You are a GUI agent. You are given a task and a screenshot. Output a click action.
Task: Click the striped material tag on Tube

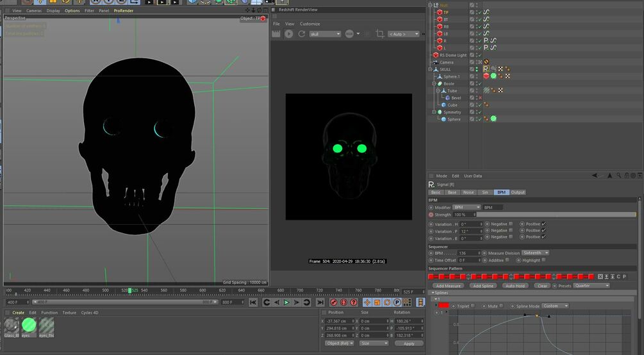coord(486,90)
